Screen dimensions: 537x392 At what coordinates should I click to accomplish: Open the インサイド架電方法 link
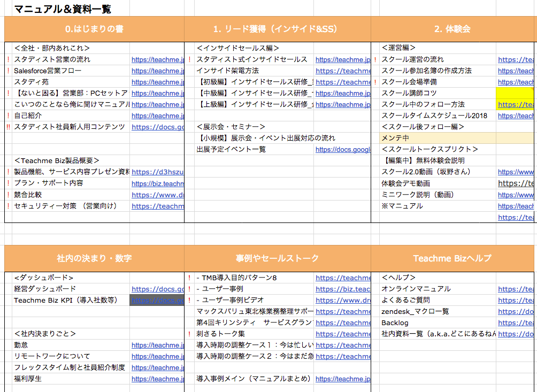point(343,71)
